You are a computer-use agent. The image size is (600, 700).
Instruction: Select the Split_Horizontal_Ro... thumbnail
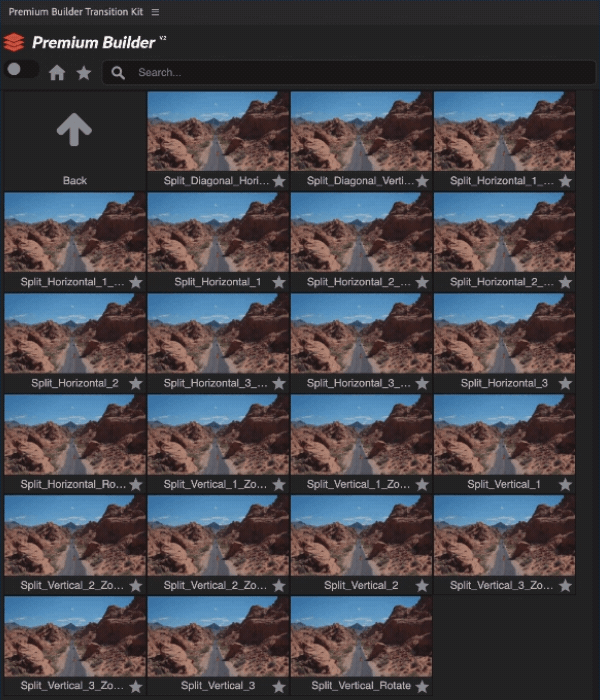click(x=75, y=434)
